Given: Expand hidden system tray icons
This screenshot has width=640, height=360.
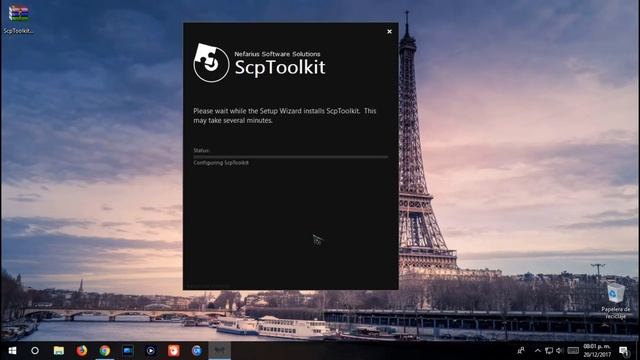Looking at the screenshot, I should [x=538, y=351].
